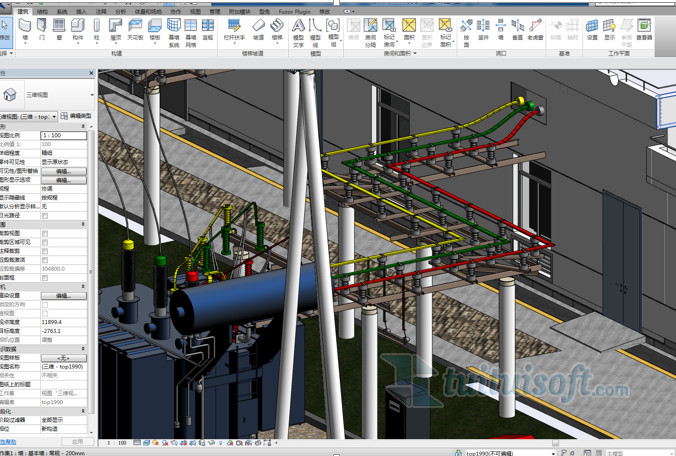Viewport: 676px width, 456px height.
Task: Open the 结构 (Structure) ribbon tab
Action: click(42, 12)
